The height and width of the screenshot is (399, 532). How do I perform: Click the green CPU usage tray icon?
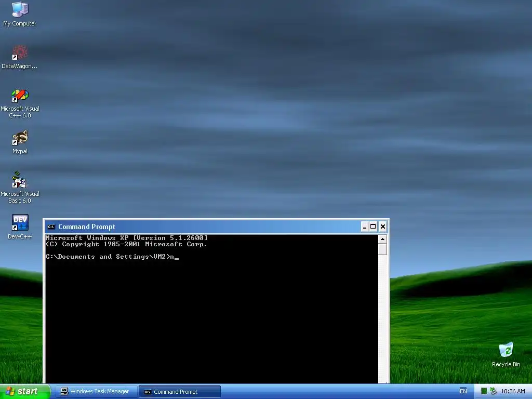[484, 391]
